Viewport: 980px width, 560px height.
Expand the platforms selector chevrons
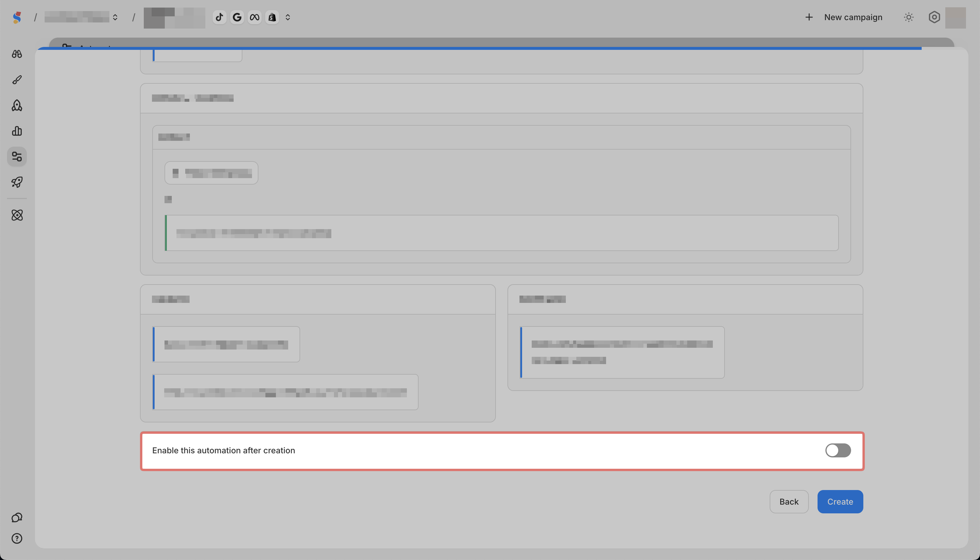tap(288, 17)
